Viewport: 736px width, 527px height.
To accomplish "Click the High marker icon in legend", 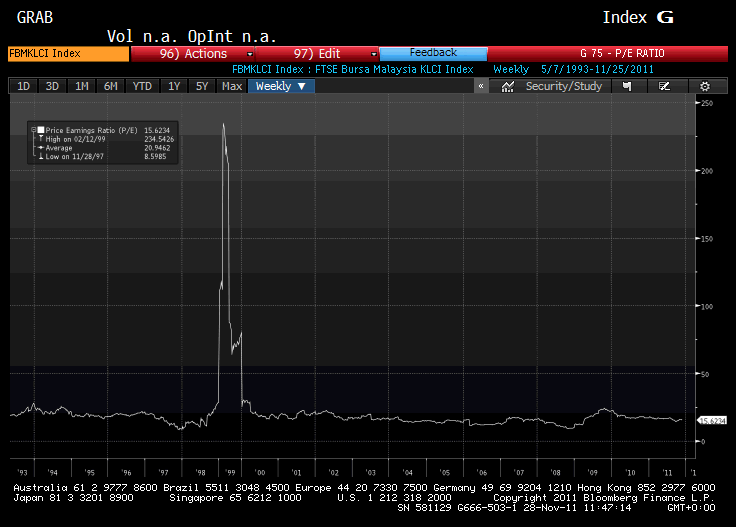I will 41,139.
